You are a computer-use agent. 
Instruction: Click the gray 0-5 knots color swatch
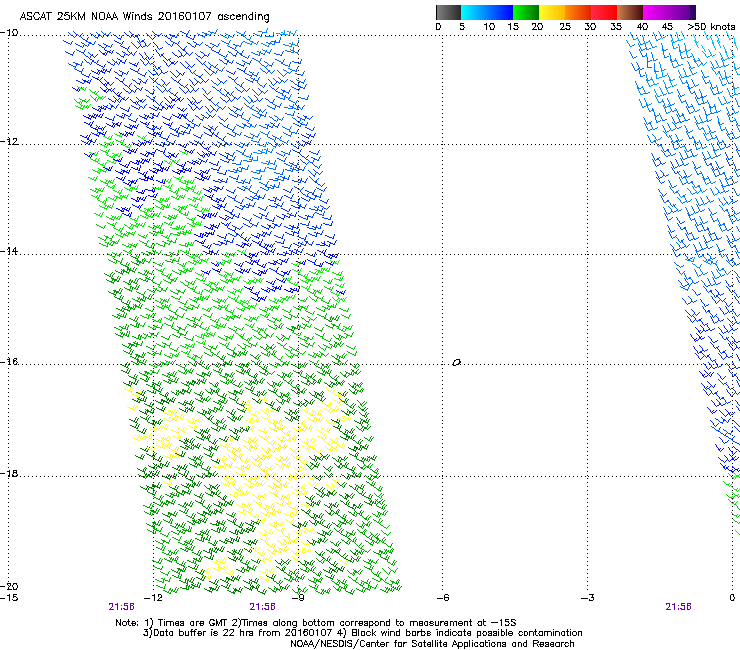[x=448, y=12]
